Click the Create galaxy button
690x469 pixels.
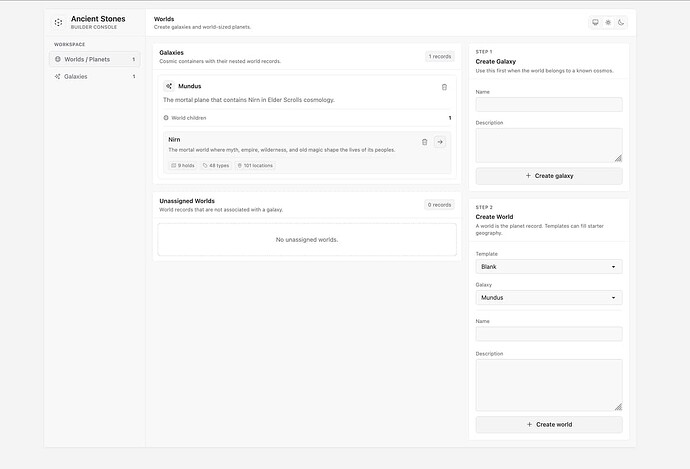(549, 176)
